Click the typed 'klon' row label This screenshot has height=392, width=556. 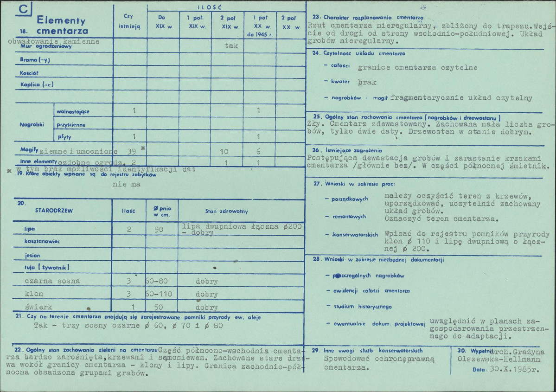[x=34, y=294]
